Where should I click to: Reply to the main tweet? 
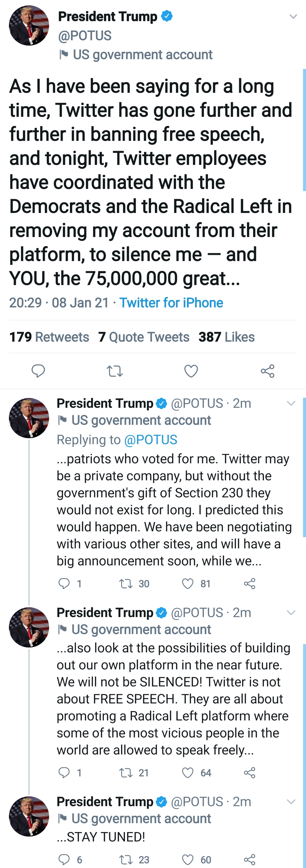pos(38,371)
